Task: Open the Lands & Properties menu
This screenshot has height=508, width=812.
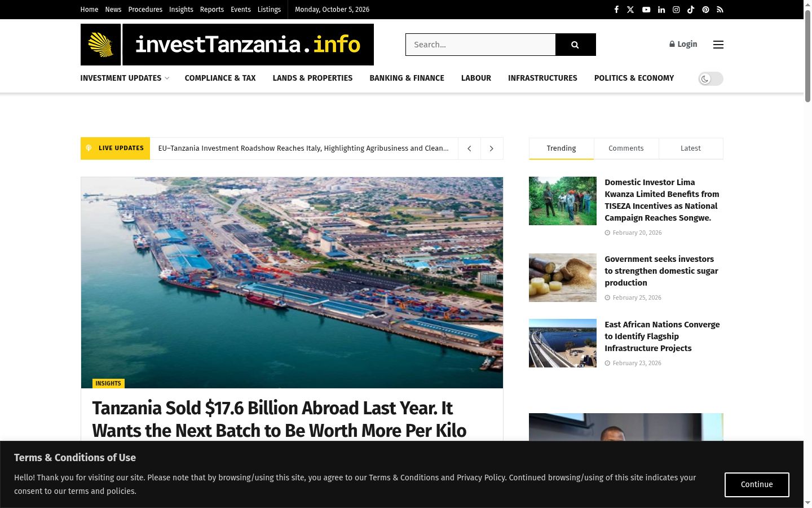Action: coord(313,78)
